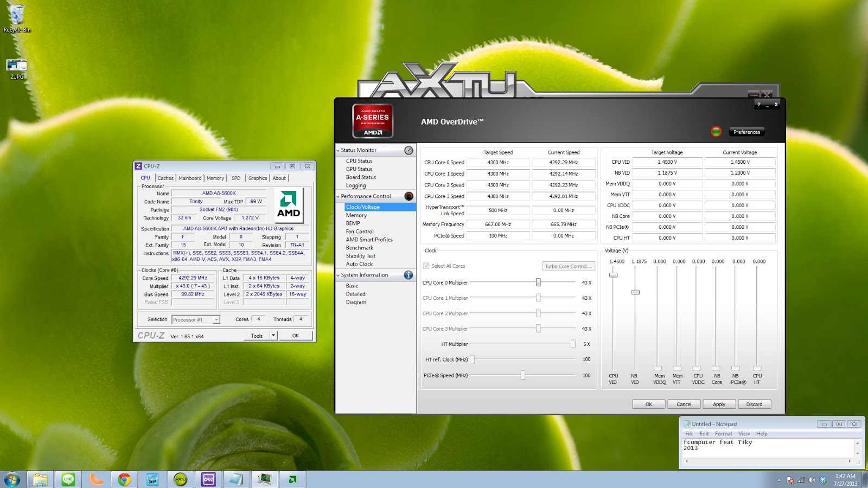The width and height of the screenshot is (868, 488).
Task: Open Stability Test in sidebar
Action: pyautogui.click(x=361, y=256)
